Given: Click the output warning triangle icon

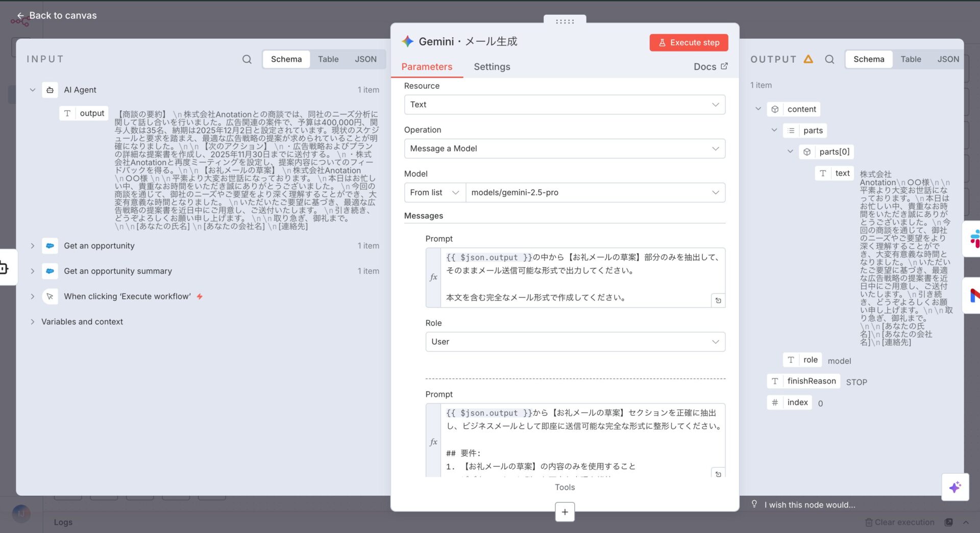Looking at the screenshot, I should point(808,59).
